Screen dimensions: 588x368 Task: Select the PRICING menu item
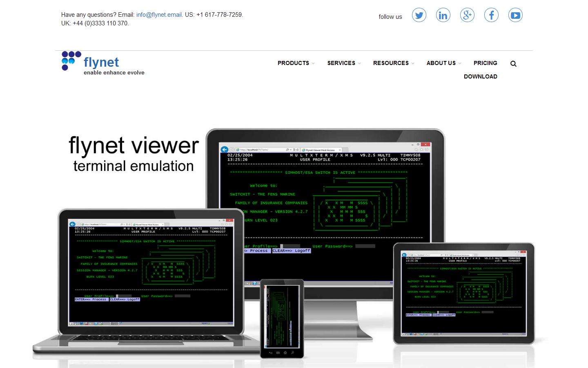coord(485,63)
